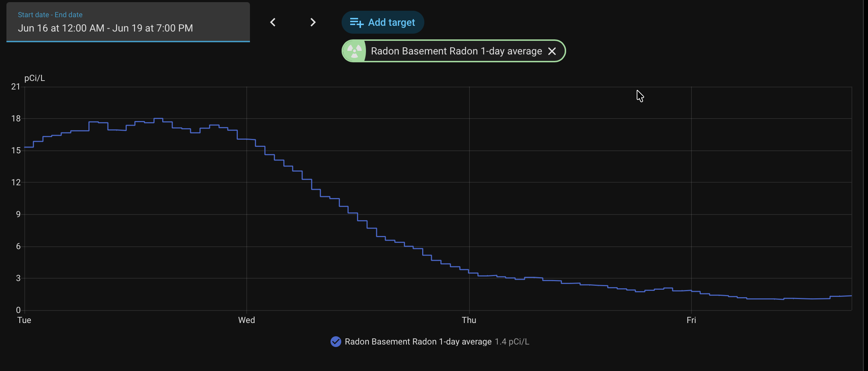
Task: Select the Radon Basement Radon chip label
Action: coord(456,51)
